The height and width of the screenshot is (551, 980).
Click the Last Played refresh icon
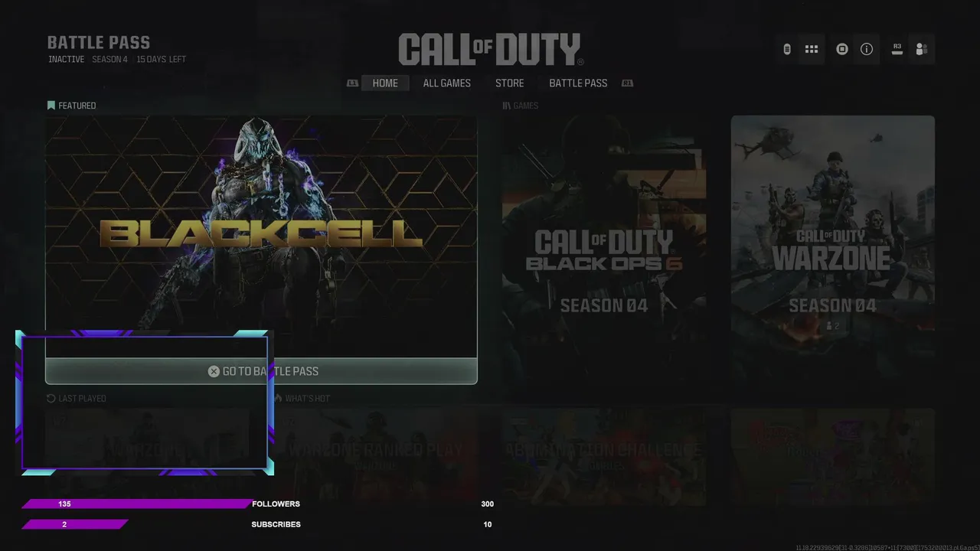click(x=51, y=398)
